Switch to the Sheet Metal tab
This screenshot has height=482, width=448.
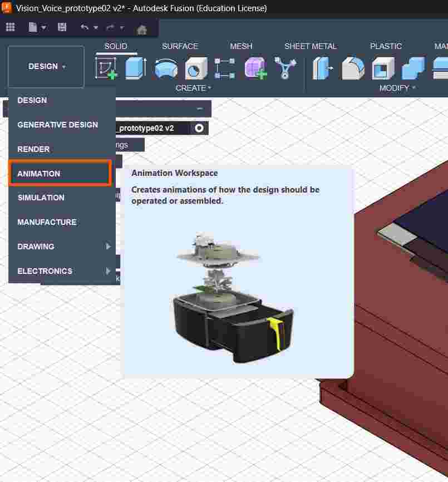point(311,46)
